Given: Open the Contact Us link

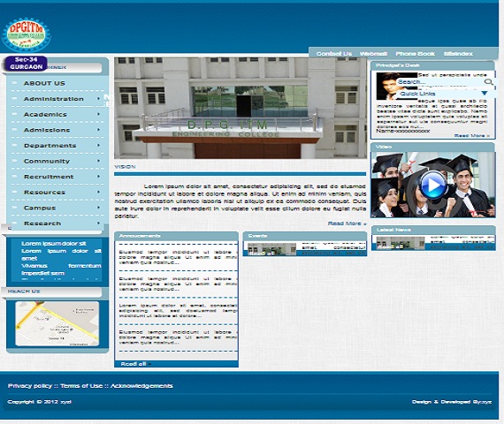Looking at the screenshot, I should pyautogui.click(x=334, y=54).
